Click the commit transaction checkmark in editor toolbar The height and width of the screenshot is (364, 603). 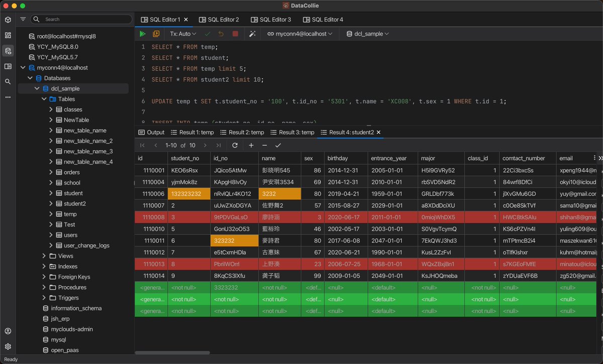208,34
